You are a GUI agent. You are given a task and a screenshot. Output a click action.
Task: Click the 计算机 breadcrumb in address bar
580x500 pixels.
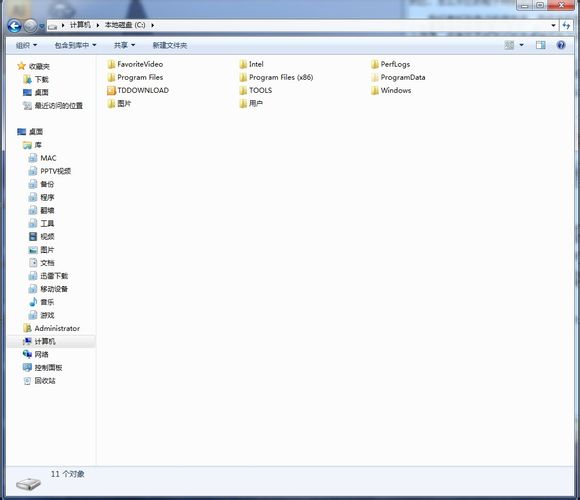tap(80, 25)
